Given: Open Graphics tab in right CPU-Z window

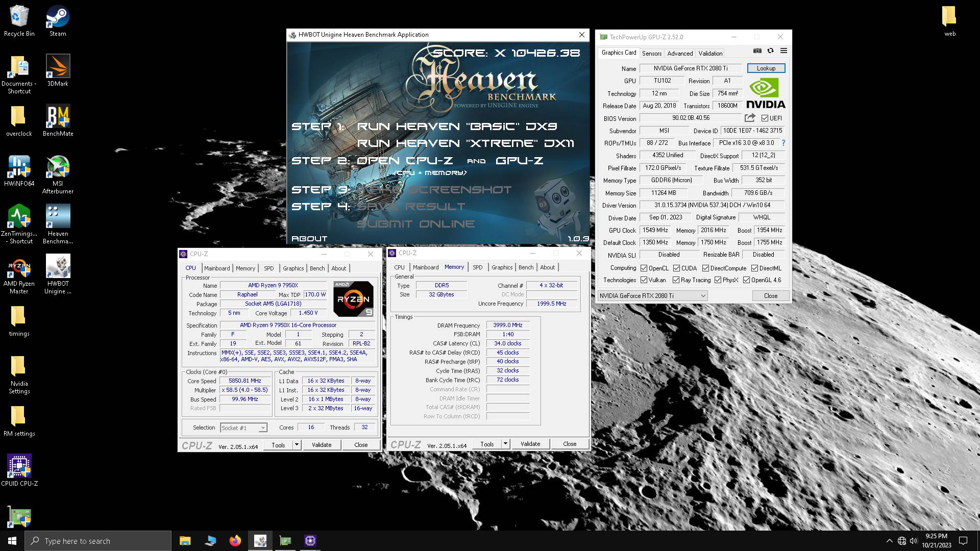Looking at the screenshot, I should click(x=502, y=267).
